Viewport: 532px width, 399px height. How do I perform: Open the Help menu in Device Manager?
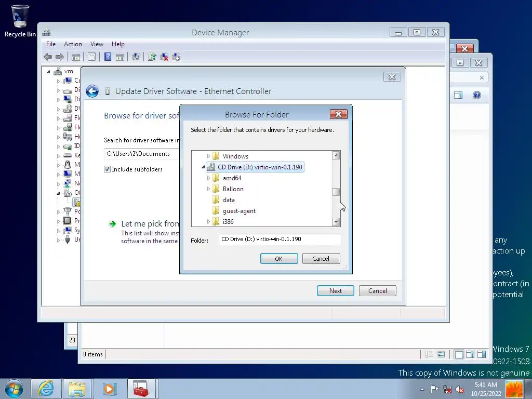[x=118, y=44]
